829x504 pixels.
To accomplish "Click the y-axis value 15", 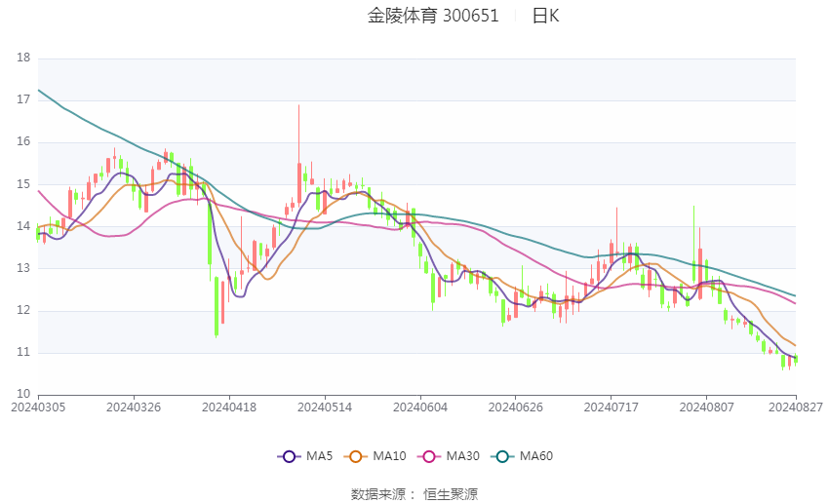I will 23,184.
